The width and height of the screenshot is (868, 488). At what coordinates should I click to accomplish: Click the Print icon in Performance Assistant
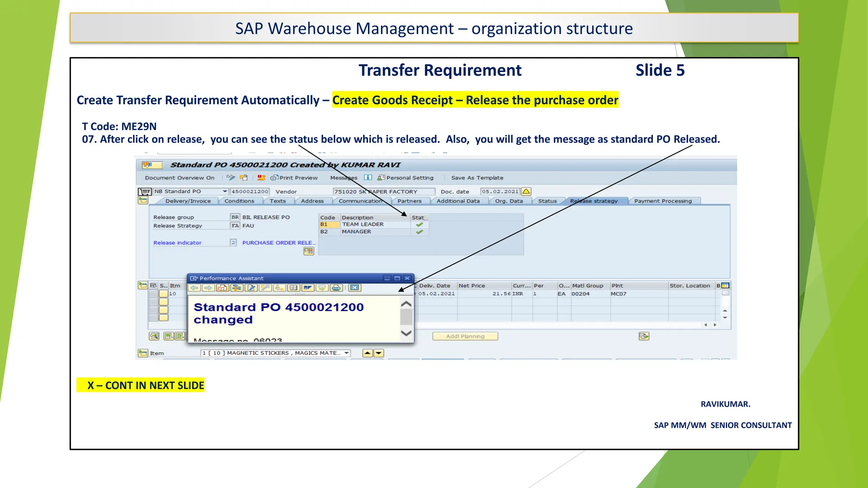tap(336, 288)
